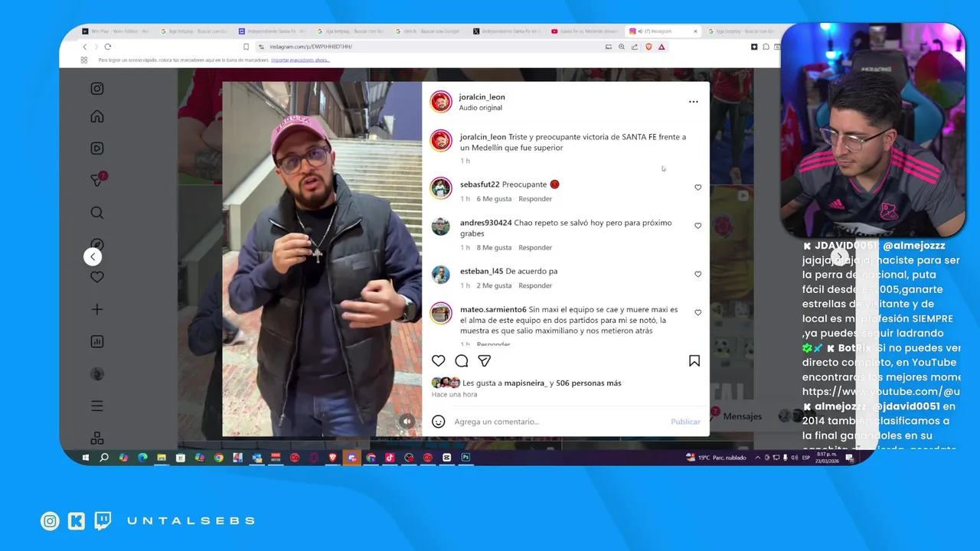Screen dimensions: 980x551
Task: Like the post with the heart icon
Action: pos(438,360)
